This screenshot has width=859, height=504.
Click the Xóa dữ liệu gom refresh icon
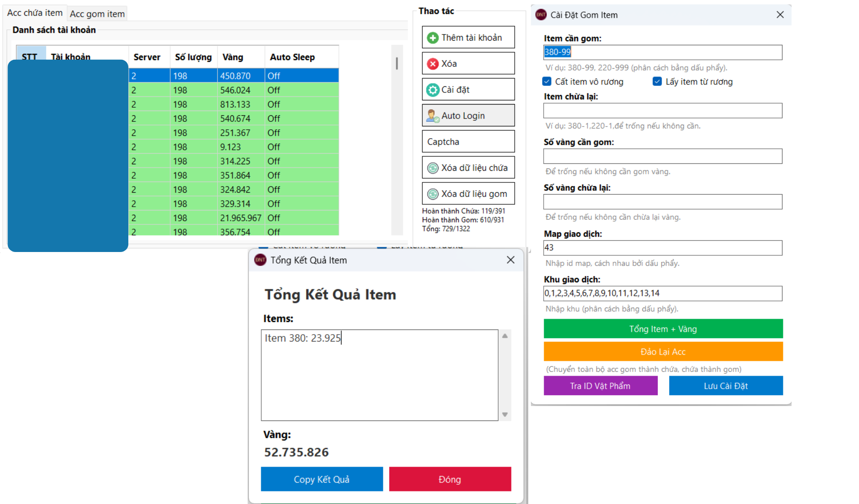click(x=433, y=194)
